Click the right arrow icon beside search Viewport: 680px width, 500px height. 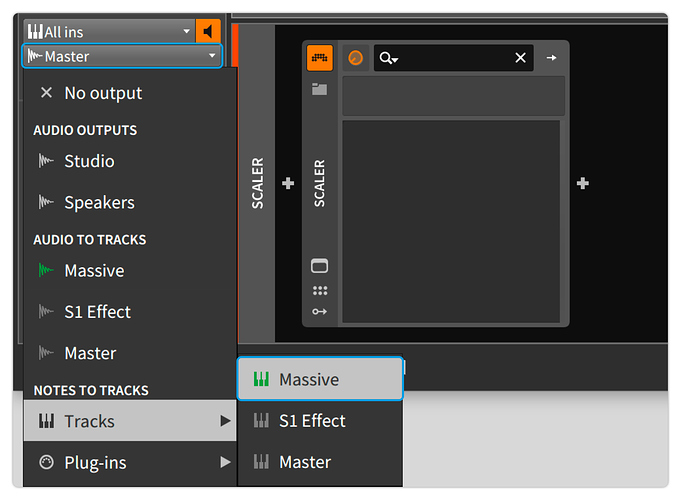(x=551, y=58)
